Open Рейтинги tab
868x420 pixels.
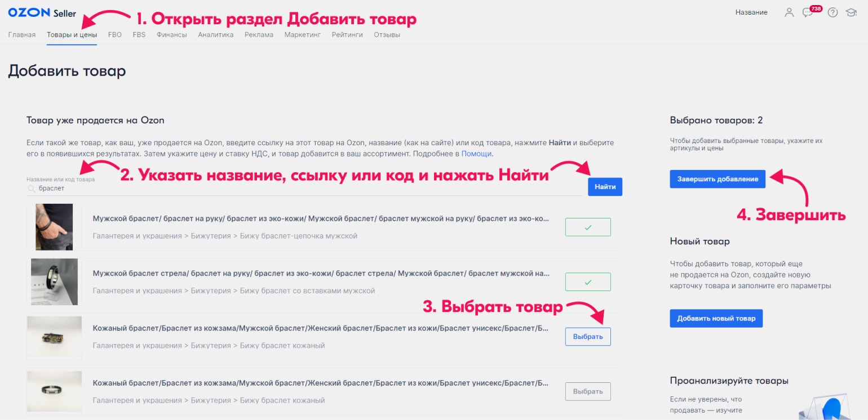347,34
